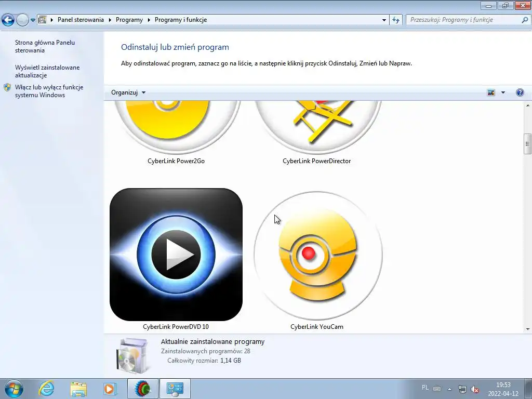Click the network tray icon
The image size is (532, 399).
[462, 389]
